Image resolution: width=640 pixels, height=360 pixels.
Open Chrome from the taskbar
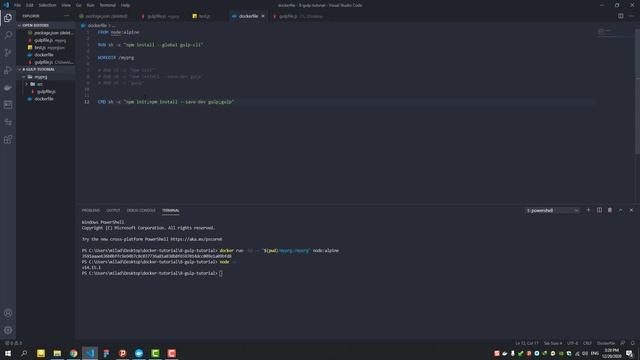(x=73, y=353)
